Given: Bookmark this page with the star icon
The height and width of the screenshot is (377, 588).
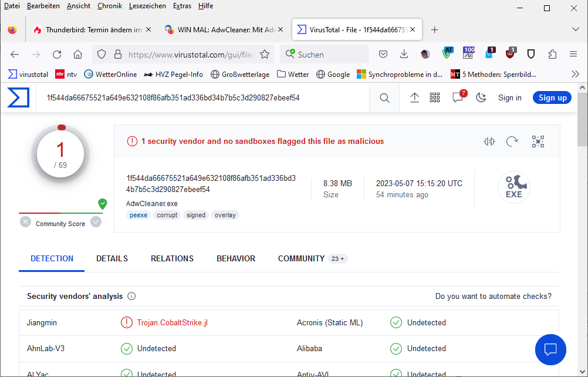Looking at the screenshot, I should tap(265, 55).
